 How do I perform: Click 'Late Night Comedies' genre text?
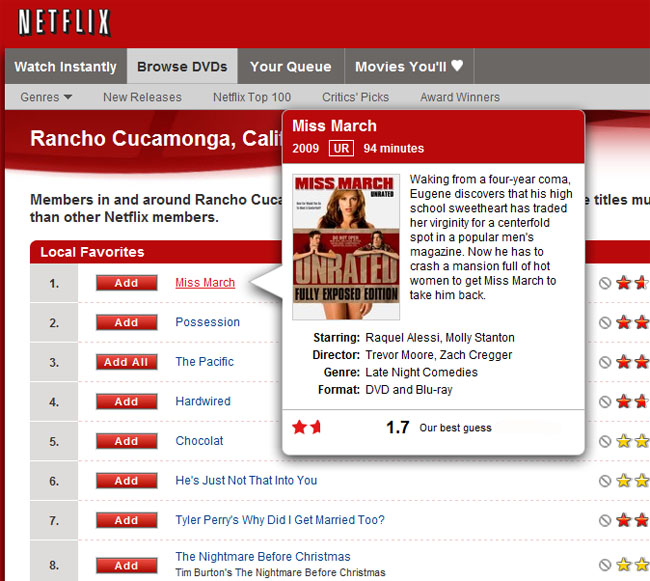point(421,373)
